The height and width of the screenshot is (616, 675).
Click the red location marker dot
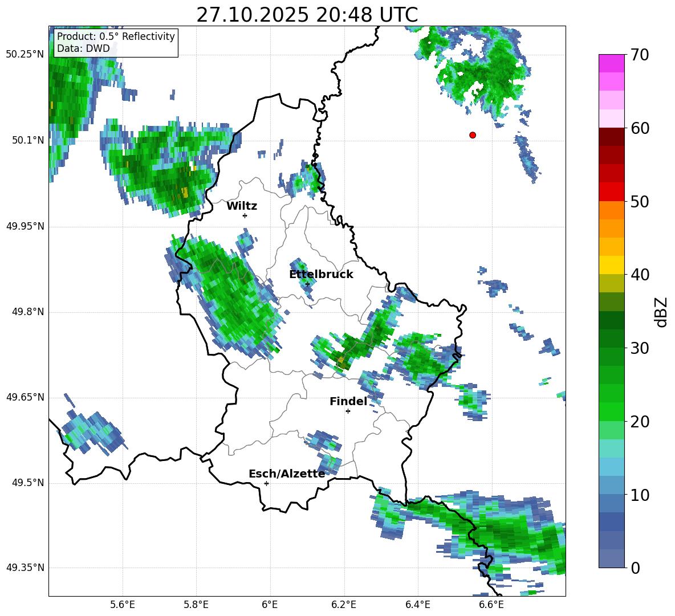[473, 135]
